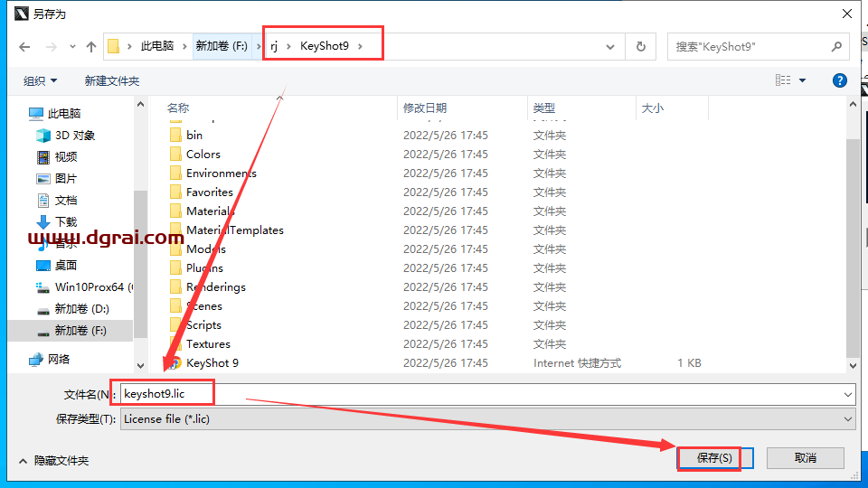The width and height of the screenshot is (868, 488).
Task: Select 桌面 in navigation pane
Action: pos(56,266)
